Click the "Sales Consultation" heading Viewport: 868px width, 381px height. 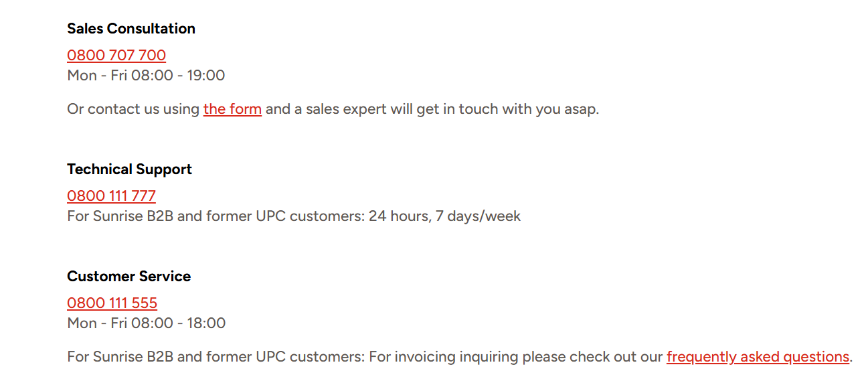click(131, 29)
